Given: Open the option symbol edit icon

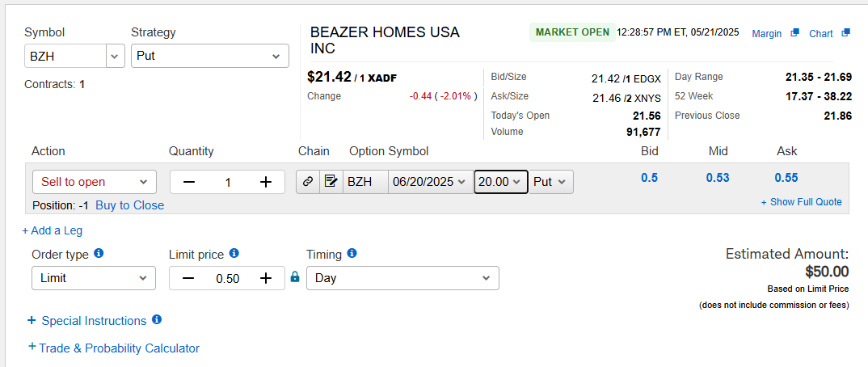Looking at the screenshot, I should click(331, 182).
